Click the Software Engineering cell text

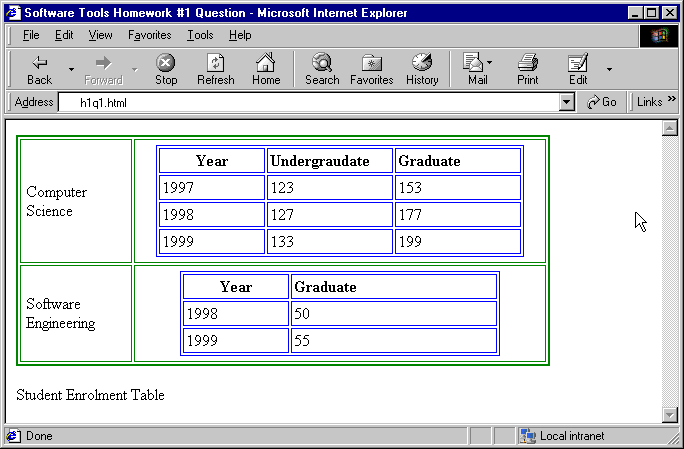61,313
